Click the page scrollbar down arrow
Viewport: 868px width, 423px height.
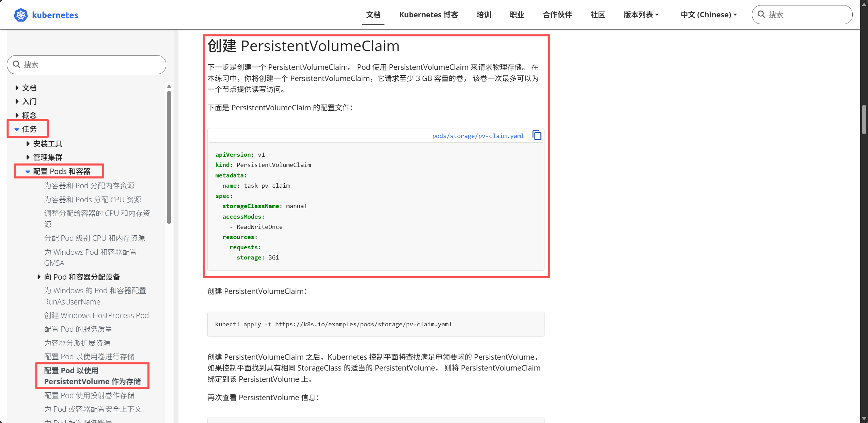pyautogui.click(x=864, y=419)
